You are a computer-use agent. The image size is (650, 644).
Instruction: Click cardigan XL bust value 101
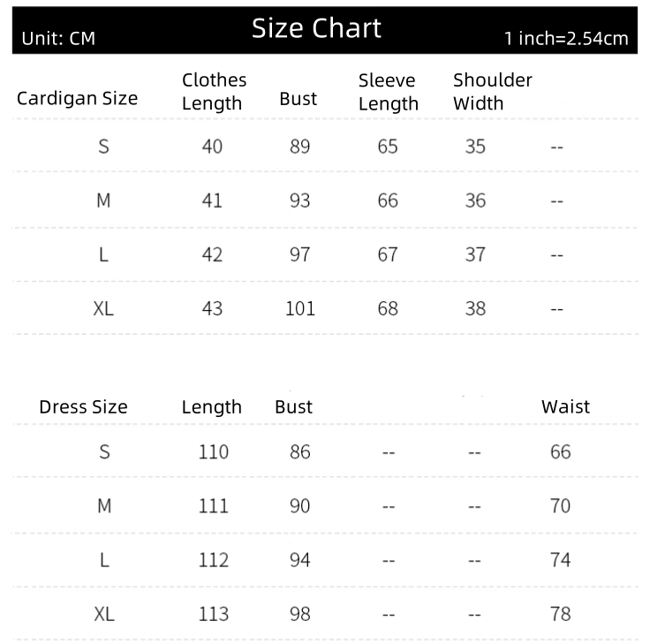click(x=299, y=309)
